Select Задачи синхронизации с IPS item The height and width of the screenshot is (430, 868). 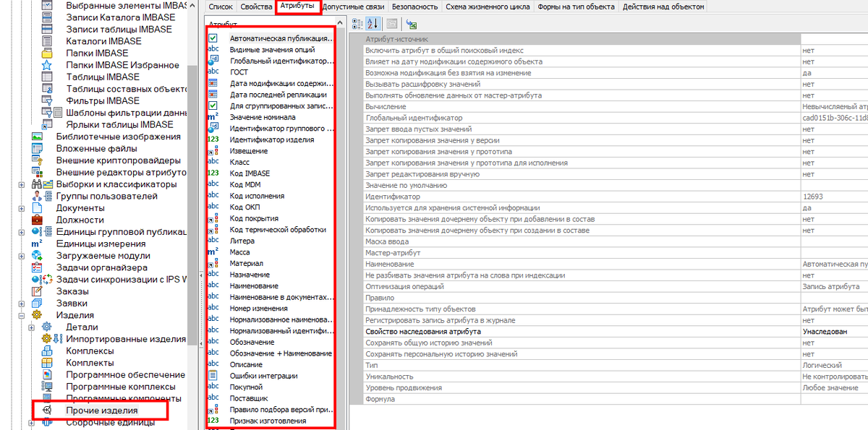pos(121,279)
